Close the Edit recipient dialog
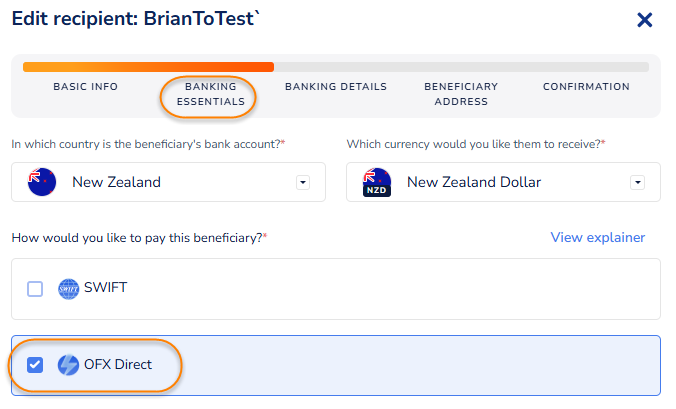This screenshot has width=676, height=409. pyautogui.click(x=645, y=20)
